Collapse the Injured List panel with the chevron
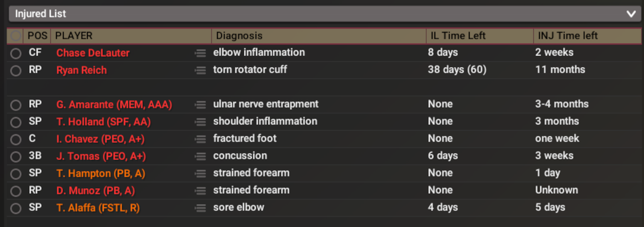Screen dimensions: 644x227 tap(631, 14)
